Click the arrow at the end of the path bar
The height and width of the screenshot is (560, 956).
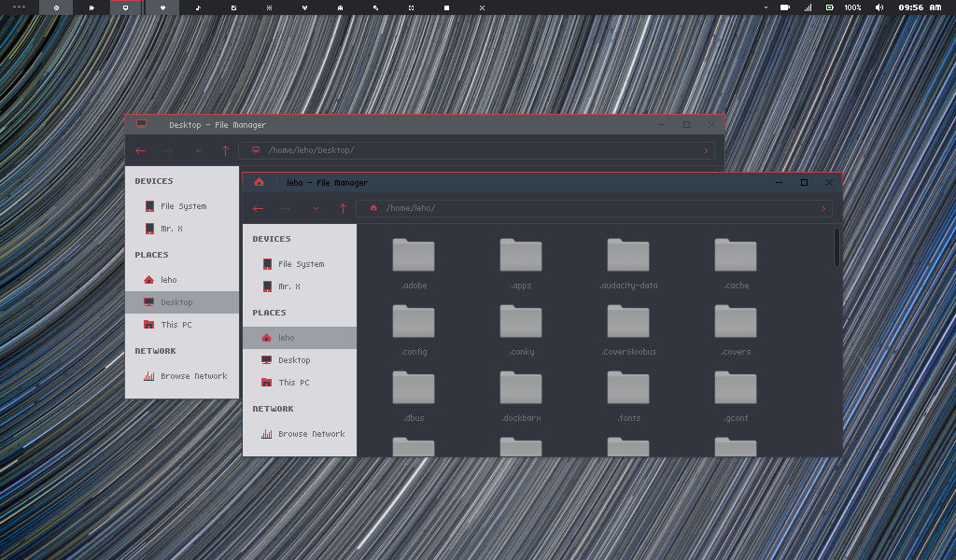tap(823, 208)
